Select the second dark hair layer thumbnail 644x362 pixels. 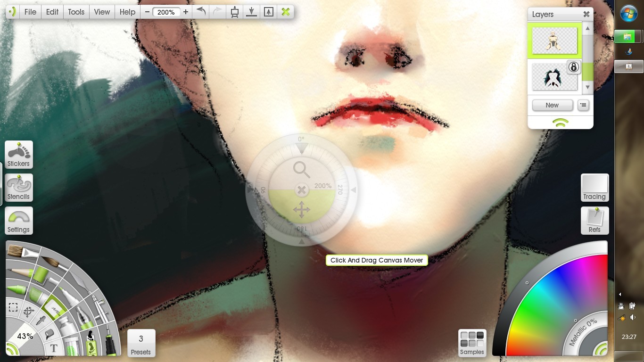click(x=554, y=76)
